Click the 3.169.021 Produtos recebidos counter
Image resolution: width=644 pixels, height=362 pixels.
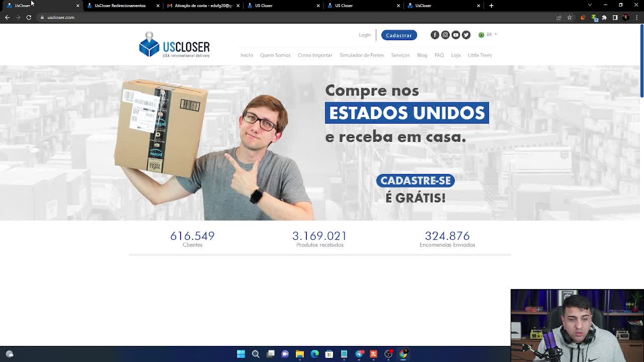coord(319,239)
